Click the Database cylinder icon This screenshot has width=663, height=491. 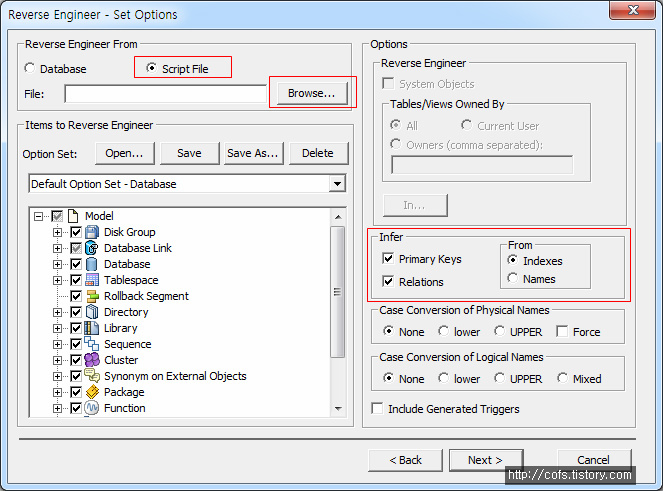tap(92, 264)
